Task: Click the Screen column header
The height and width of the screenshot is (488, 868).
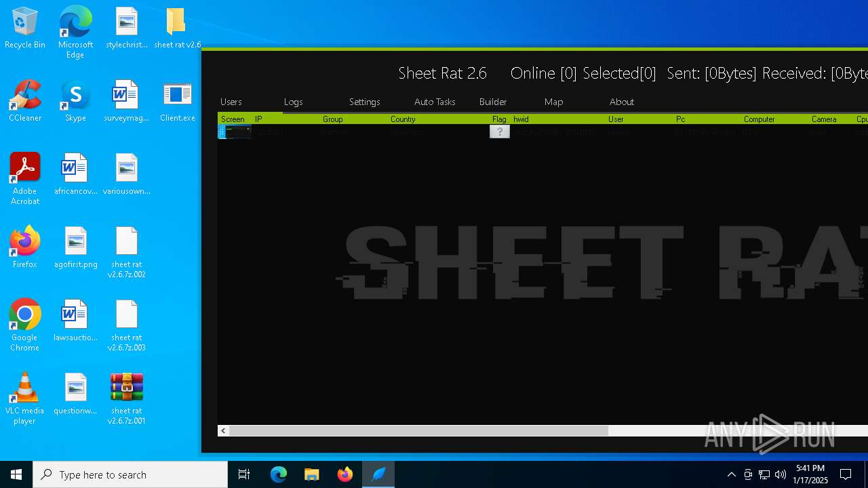Action: click(235, 119)
